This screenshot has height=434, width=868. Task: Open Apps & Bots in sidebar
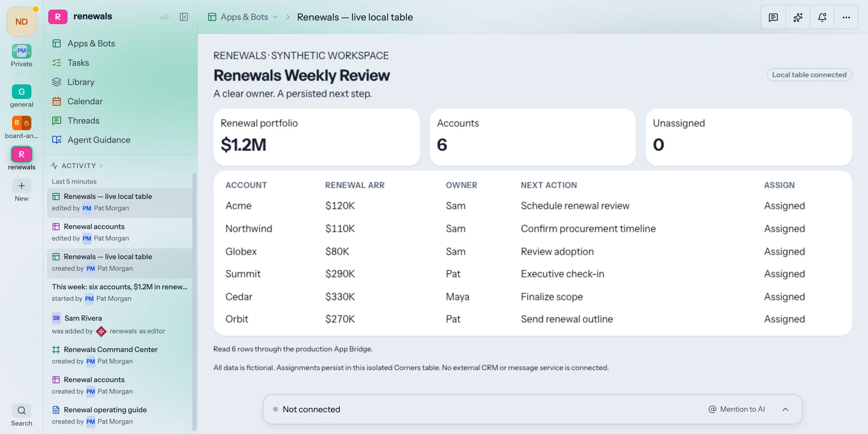[x=120, y=43]
